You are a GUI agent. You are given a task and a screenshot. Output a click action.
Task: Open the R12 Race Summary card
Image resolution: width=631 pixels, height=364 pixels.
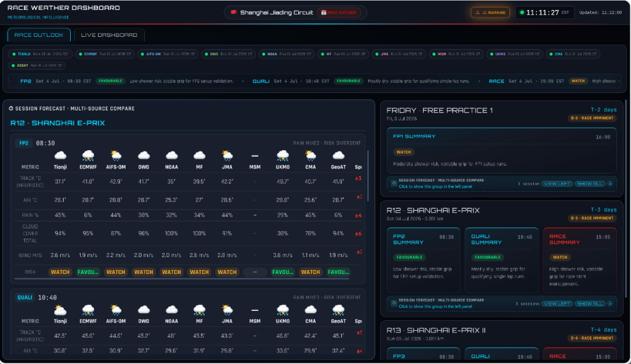[580, 260]
